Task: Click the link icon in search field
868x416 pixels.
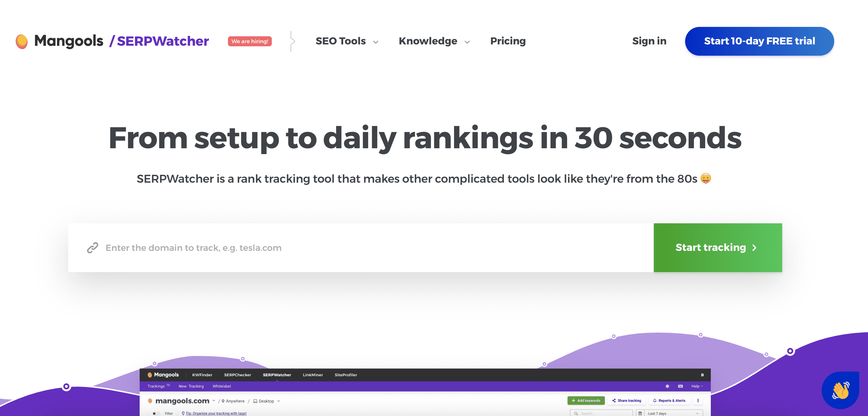Action: pos(93,248)
